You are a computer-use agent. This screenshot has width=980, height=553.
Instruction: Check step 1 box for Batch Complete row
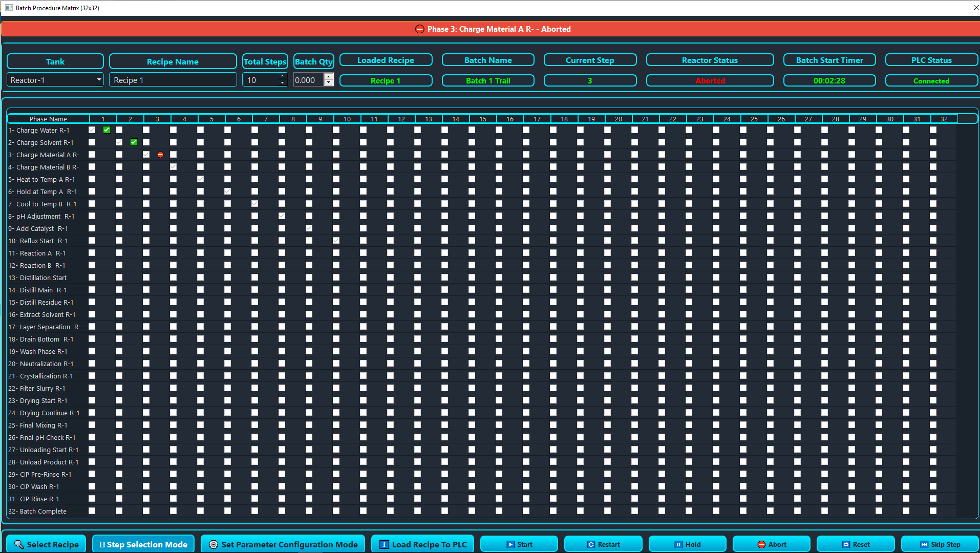coord(92,511)
